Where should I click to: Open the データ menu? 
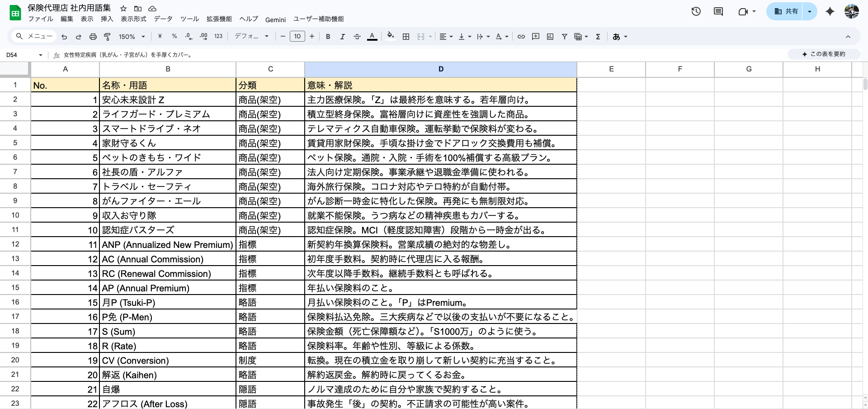163,19
